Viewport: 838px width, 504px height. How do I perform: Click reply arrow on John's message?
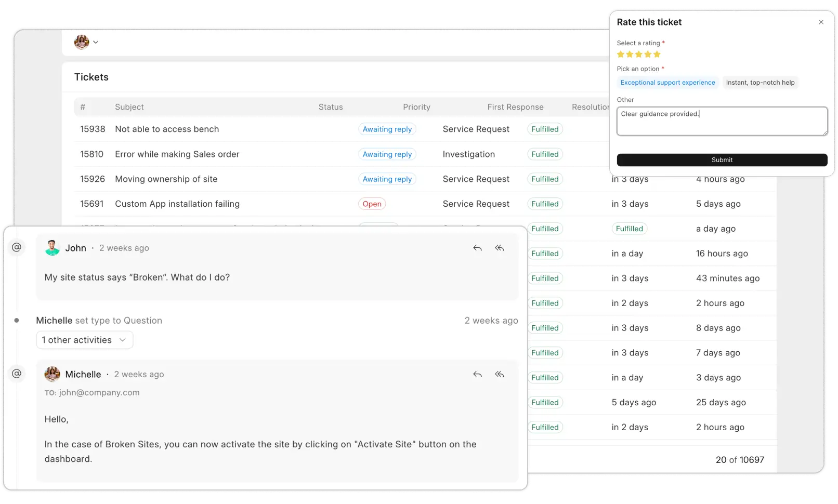click(x=477, y=248)
